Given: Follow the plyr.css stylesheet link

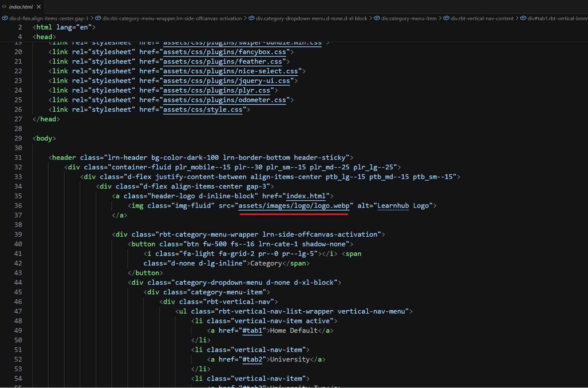Looking at the screenshot, I should pos(216,90).
